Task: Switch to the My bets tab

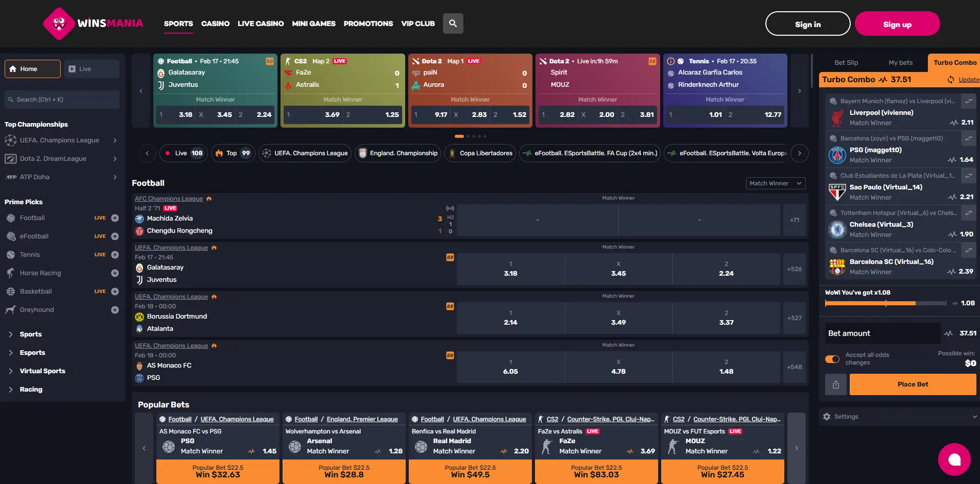Action: (900, 63)
